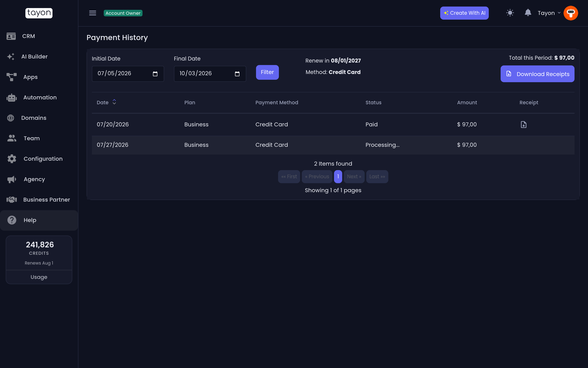588x368 pixels.
Task: Expand the Tayon account dropdown
Action: pyautogui.click(x=549, y=13)
